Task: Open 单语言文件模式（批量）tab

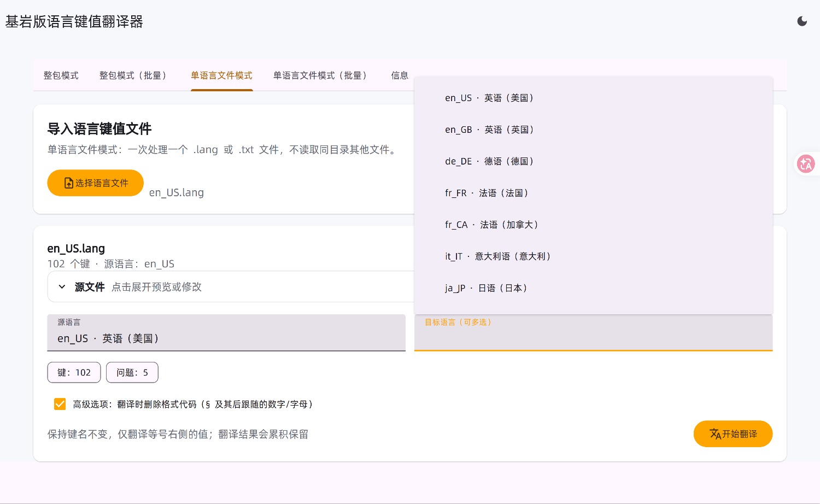Action: tap(322, 75)
